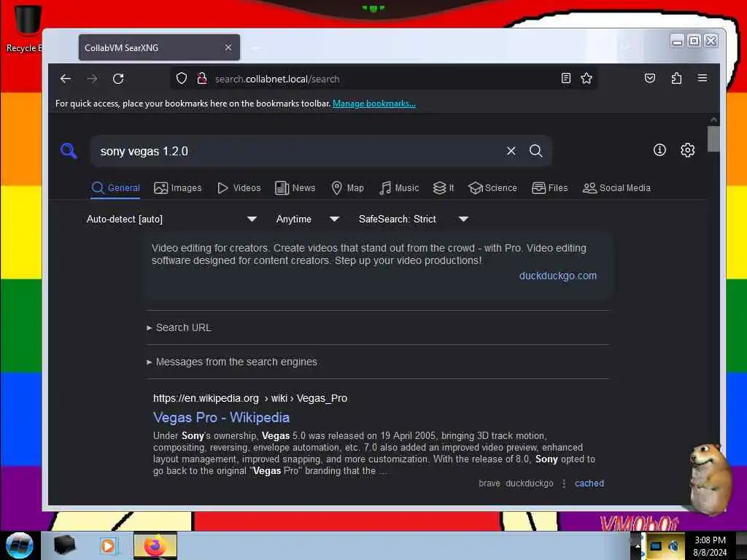Click the result options three-dot icon
The width and height of the screenshot is (747, 560).
564,483
